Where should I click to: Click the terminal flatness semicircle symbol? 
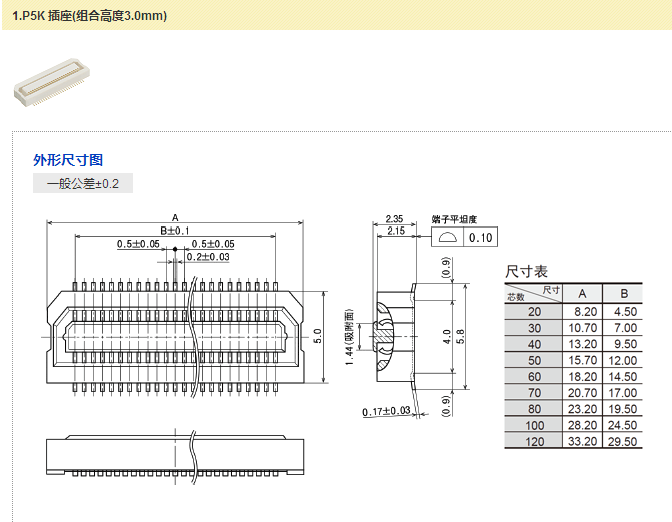[448, 237]
